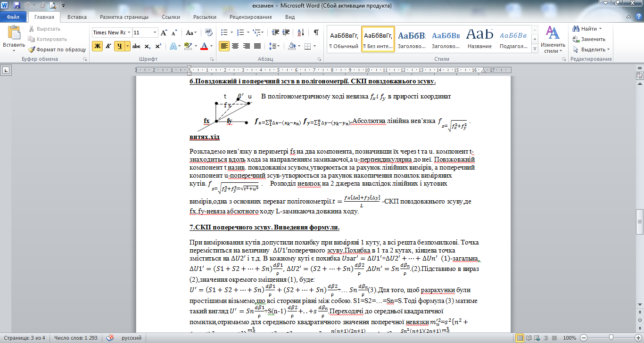644x343 pixels.
Task: Click the red font color button
Action: pyautogui.click(x=204, y=46)
